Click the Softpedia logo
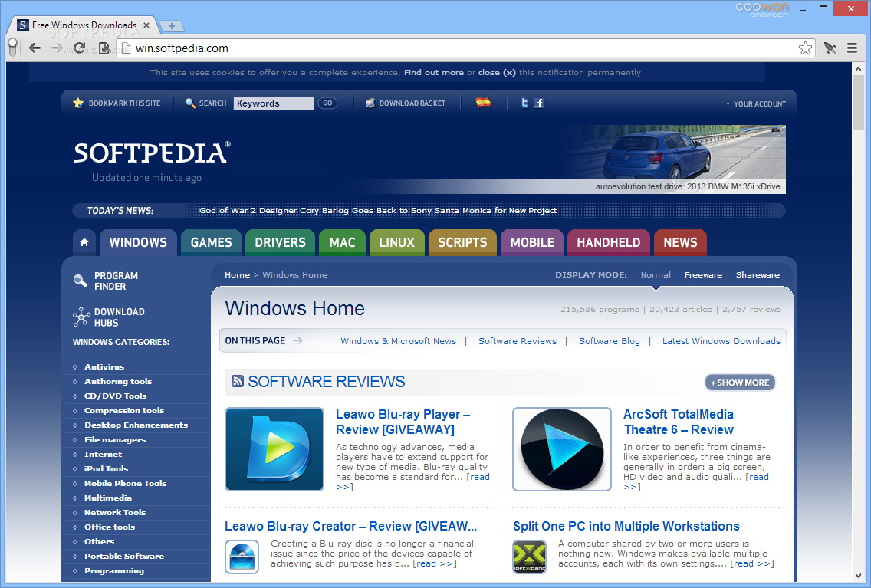The height and width of the screenshot is (588, 871). click(x=152, y=153)
